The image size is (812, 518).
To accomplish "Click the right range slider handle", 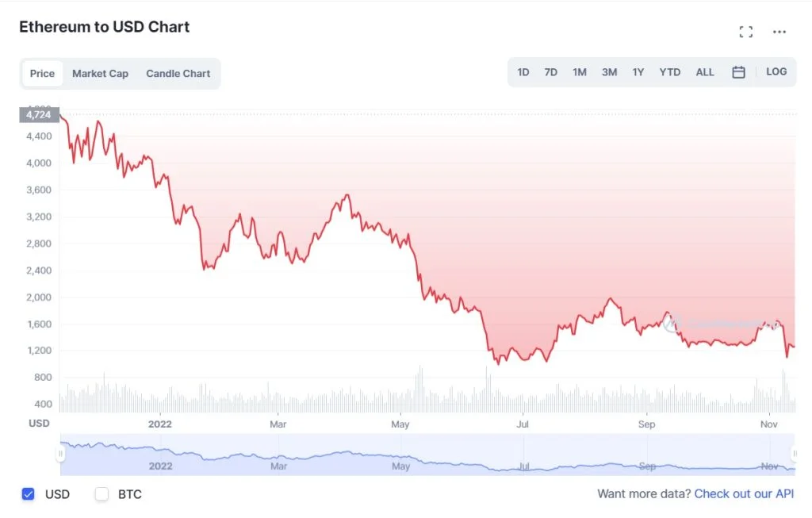I will point(793,454).
